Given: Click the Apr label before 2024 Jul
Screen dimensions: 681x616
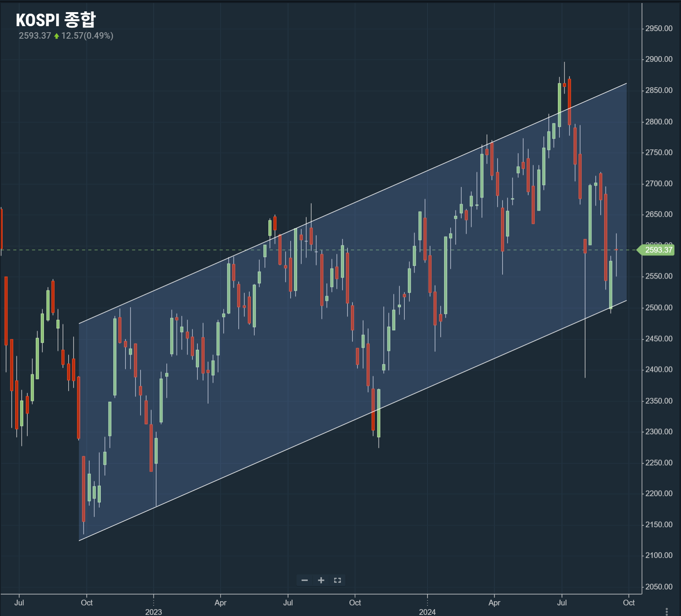Looking at the screenshot, I should pyautogui.click(x=494, y=603).
